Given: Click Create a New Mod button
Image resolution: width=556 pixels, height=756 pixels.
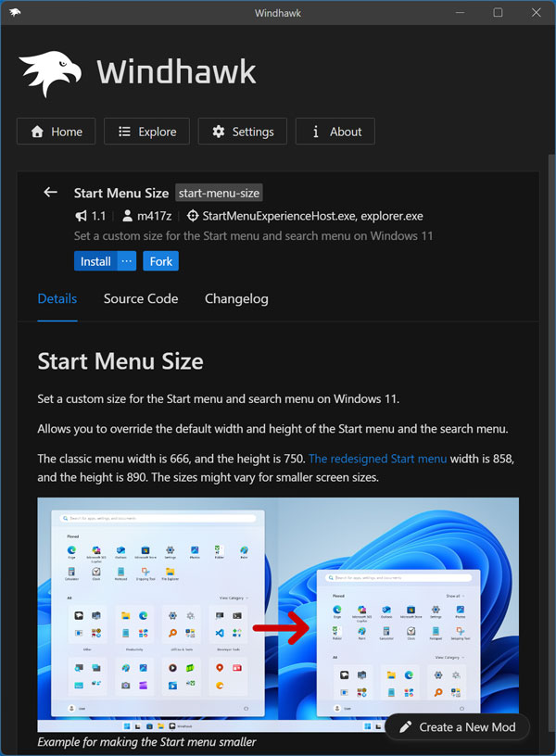Looking at the screenshot, I should 457,726.
